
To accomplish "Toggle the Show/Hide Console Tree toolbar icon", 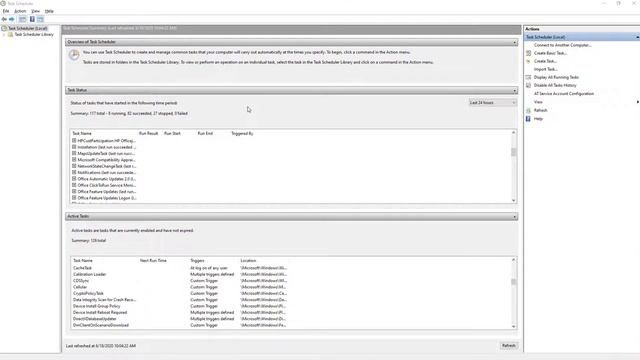I will 22,19.
